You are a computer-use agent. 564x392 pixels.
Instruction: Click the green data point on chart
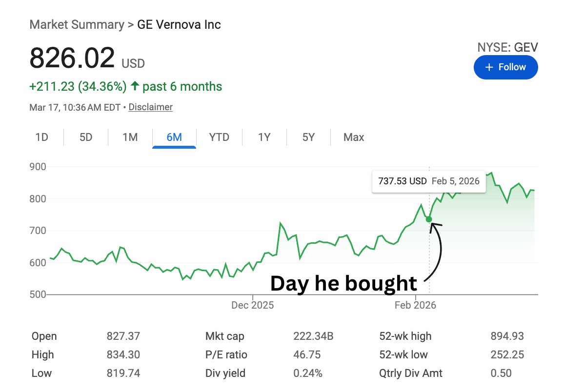click(x=429, y=219)
